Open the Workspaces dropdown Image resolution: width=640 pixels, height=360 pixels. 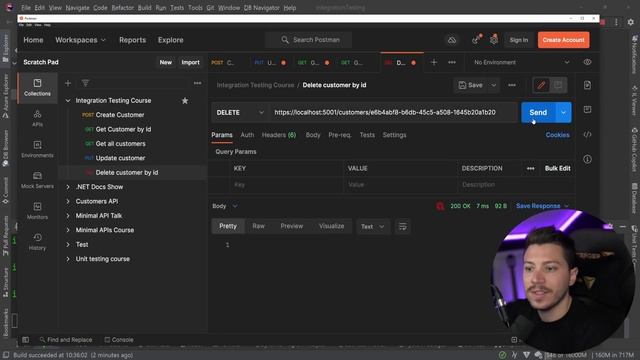(80, 40)
